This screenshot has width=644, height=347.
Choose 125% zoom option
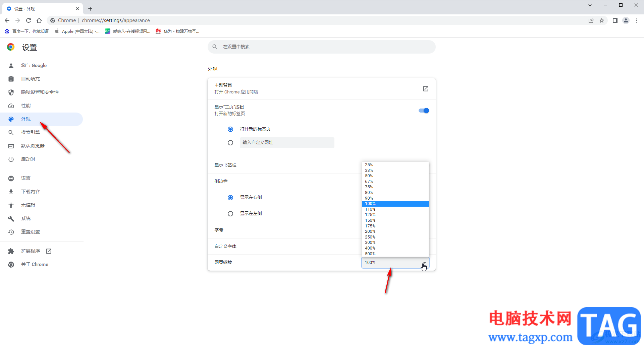pos(395,215)
